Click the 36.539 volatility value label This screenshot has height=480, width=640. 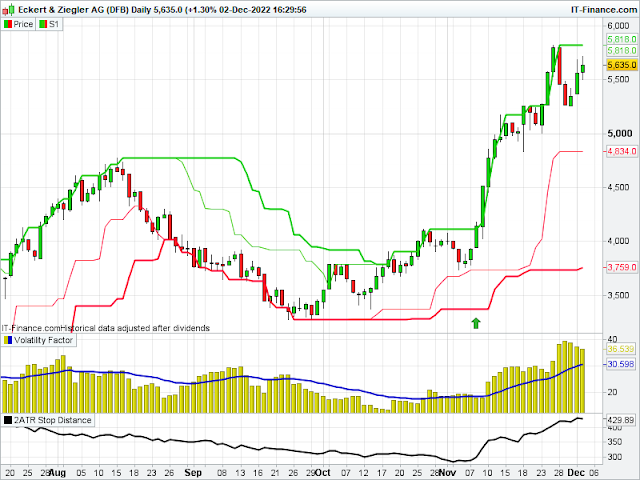click(x=620, y=349)
